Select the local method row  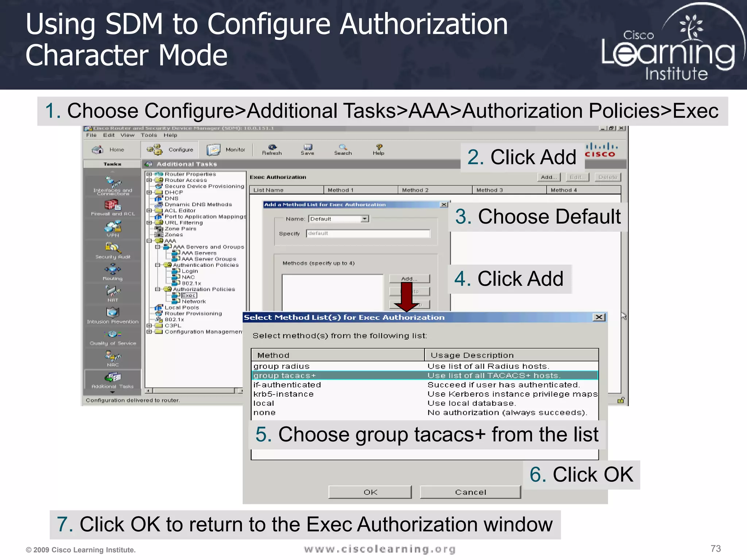tap(425, 403)
